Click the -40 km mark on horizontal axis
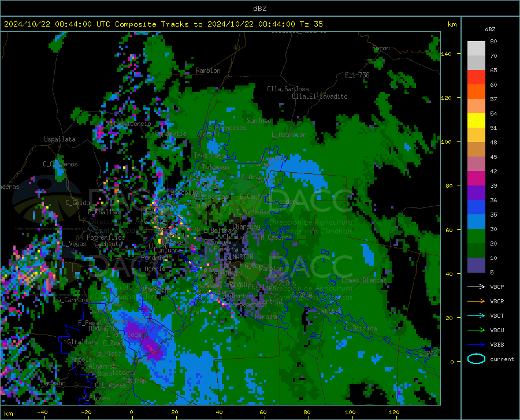The image size is (520, 420). [42, 412]
